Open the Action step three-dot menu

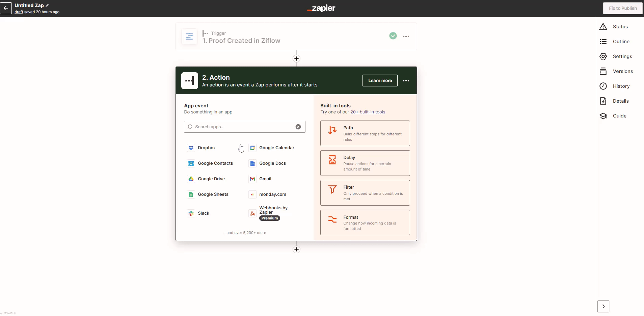(406, 81)
